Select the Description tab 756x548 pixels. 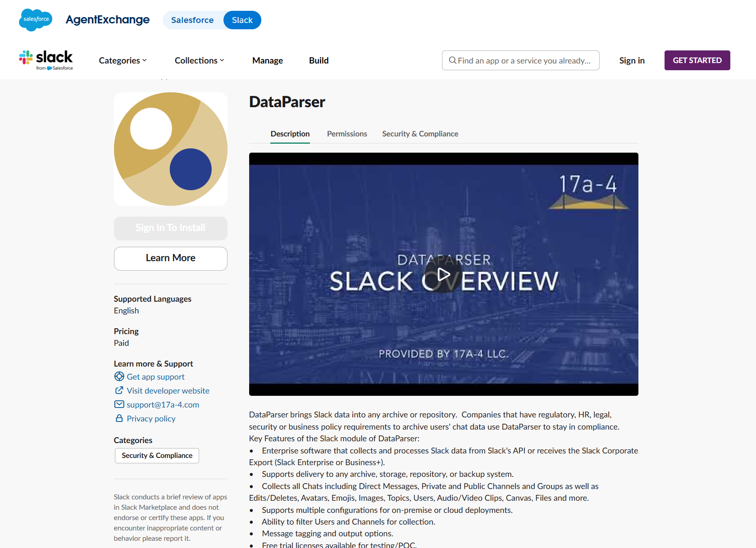coord(290,134)
